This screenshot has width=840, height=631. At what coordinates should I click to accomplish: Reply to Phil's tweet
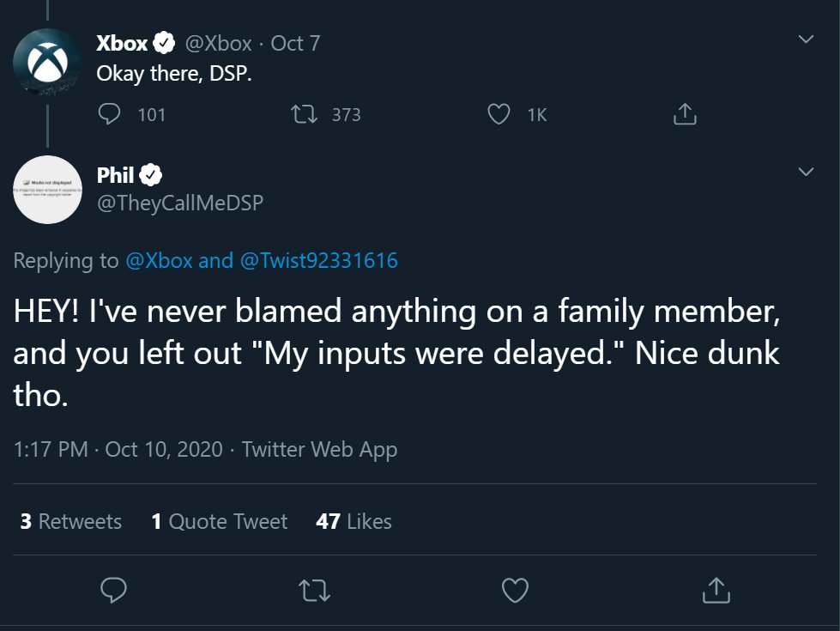[114, 590]
